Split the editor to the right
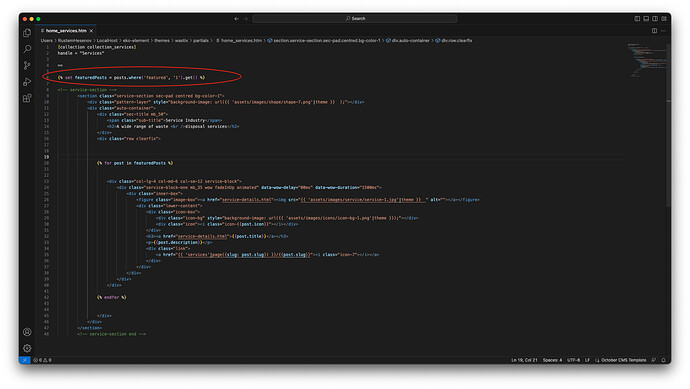 [x=654, y=31]
